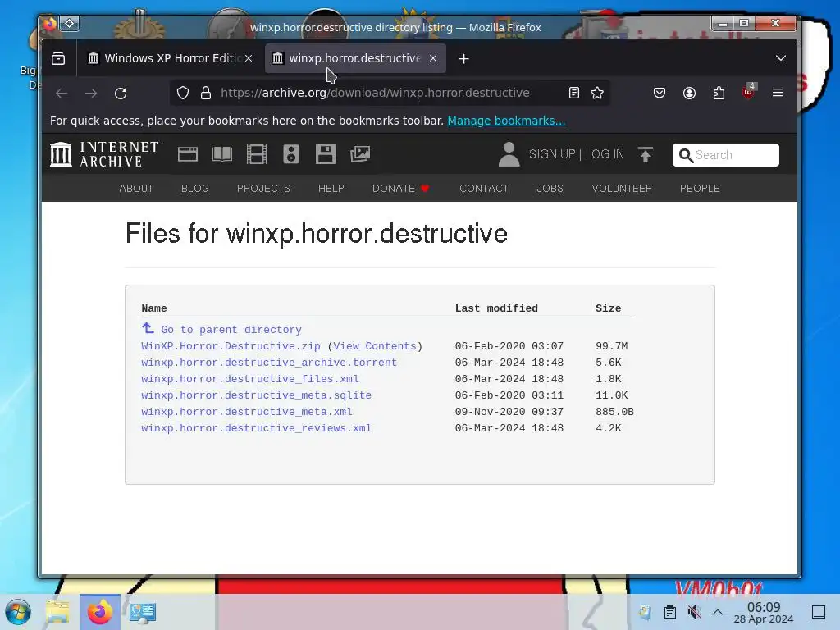Image resolution: width=840 pixels, height=630 pixels.
Task: Expand the list all tabs chevron
Action: pos(781,58)
